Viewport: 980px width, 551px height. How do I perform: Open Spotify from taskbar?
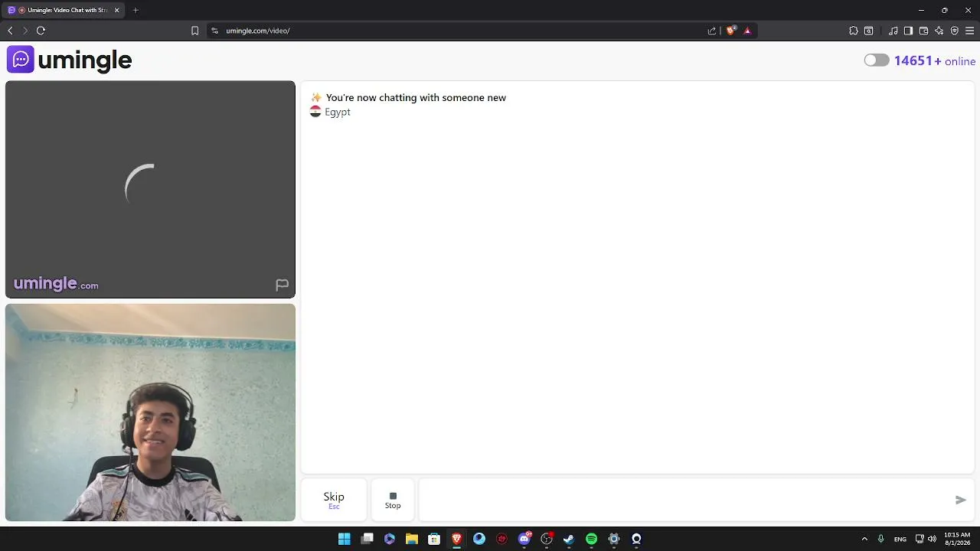592,539
